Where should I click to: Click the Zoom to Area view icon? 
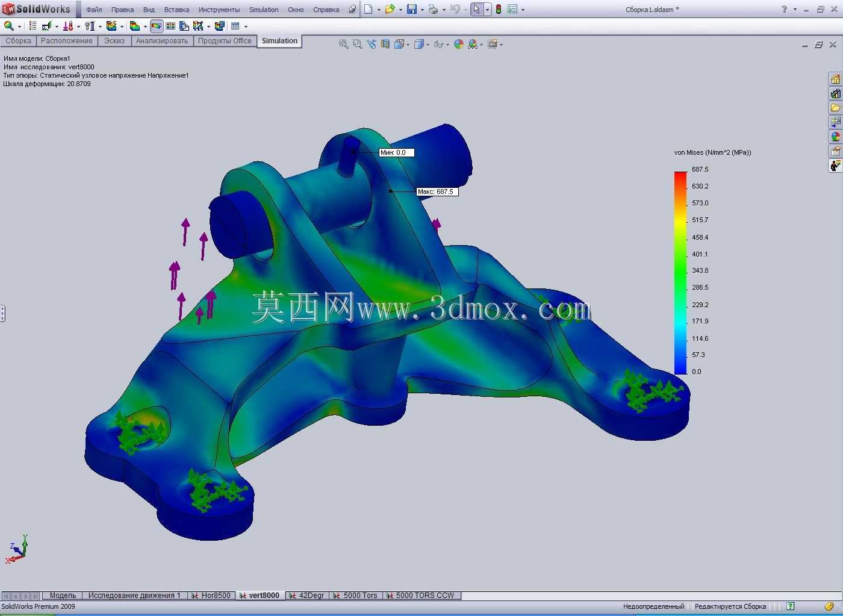(x=357, y=44)
